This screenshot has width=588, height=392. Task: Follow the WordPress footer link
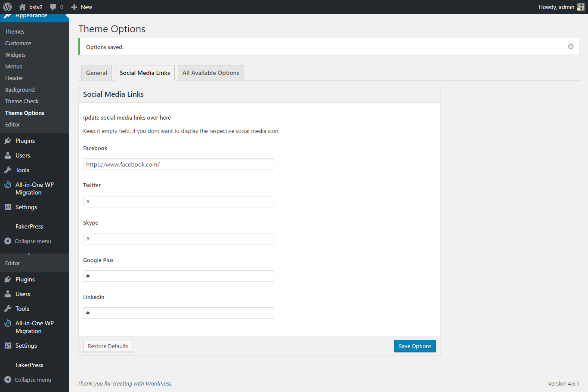pos(158,383)
